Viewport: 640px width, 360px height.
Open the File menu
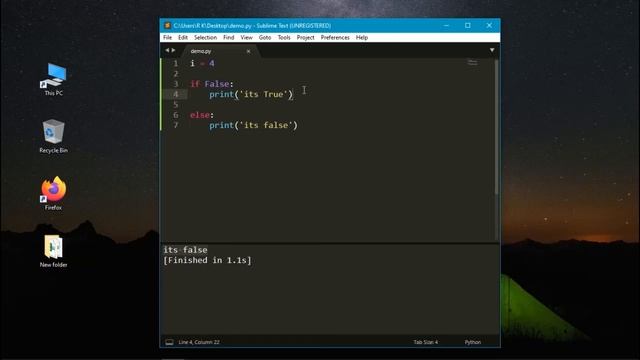167,38
